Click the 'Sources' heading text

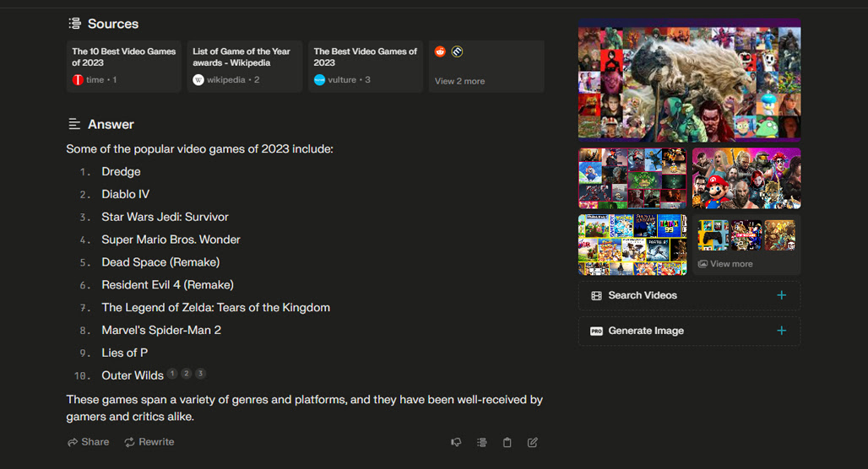coord(113,24)
